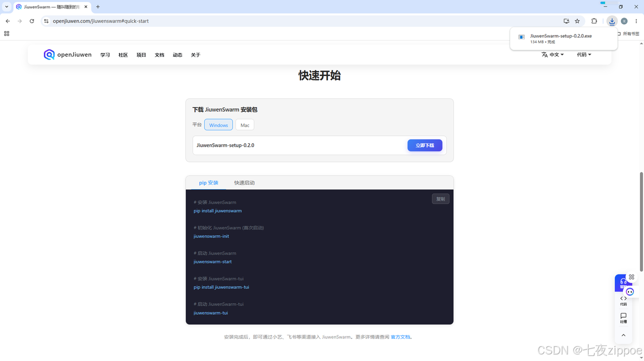Go back using the browser back arrow
644x361 pixels.
coord(8,21)
